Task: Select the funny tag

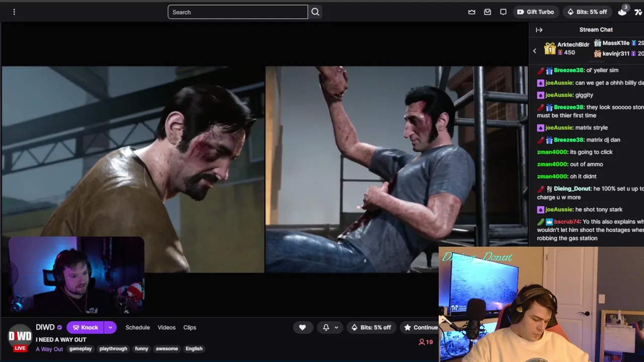Action: click(x=141, y=349)
